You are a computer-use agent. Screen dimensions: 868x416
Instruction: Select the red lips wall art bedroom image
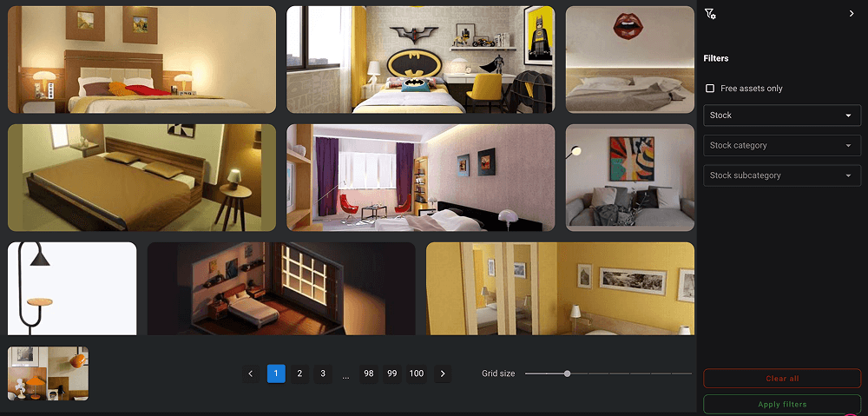click(x=629, y=59)
